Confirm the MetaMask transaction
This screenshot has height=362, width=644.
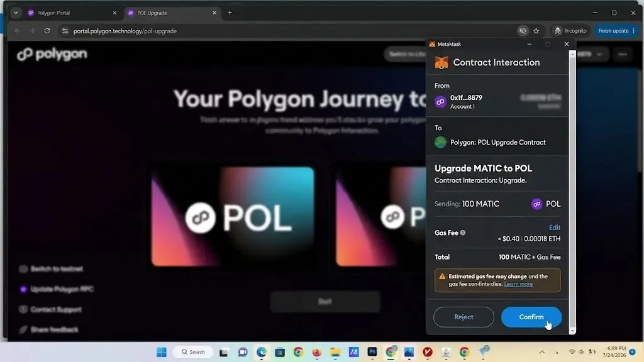tap(531, 317)
